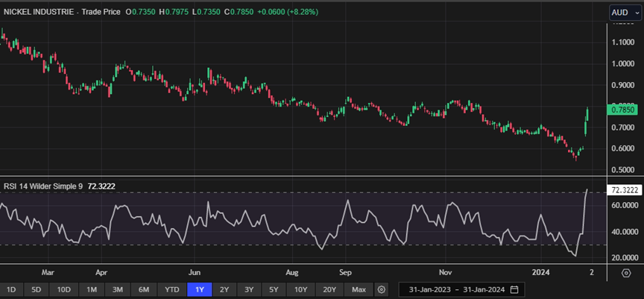The height and width of the screenshot is (299, 644).
Task: Select the 1D time range
Action: 11,289
